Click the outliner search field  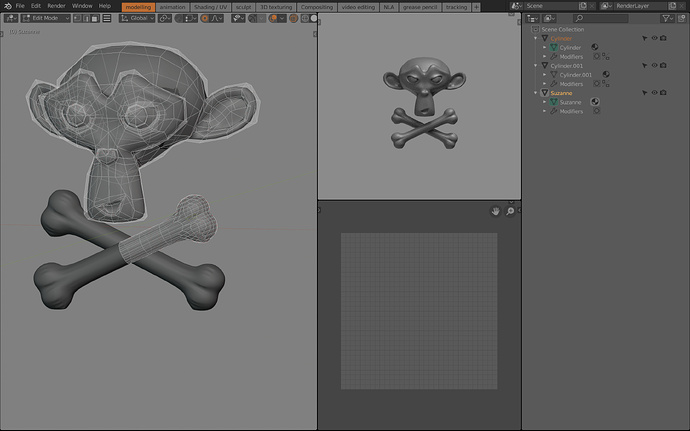[601, 18]
